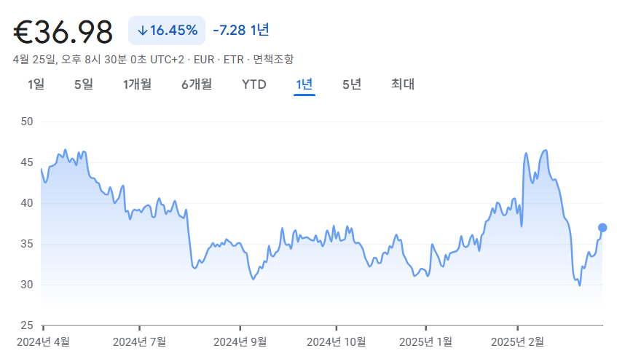Click the -7.28 1년 change text

click(x=241, y=30)
